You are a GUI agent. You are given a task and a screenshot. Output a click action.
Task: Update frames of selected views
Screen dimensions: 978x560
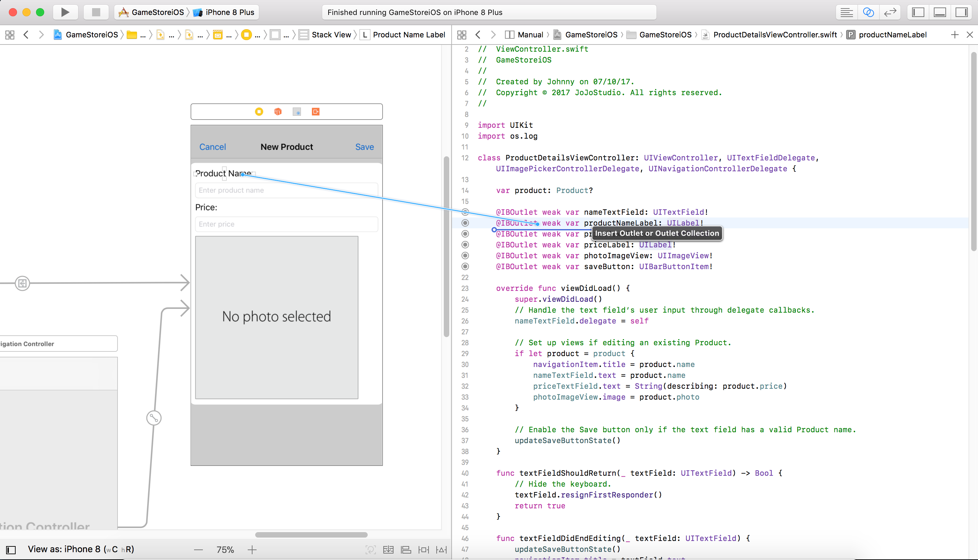tap(370, 550)
